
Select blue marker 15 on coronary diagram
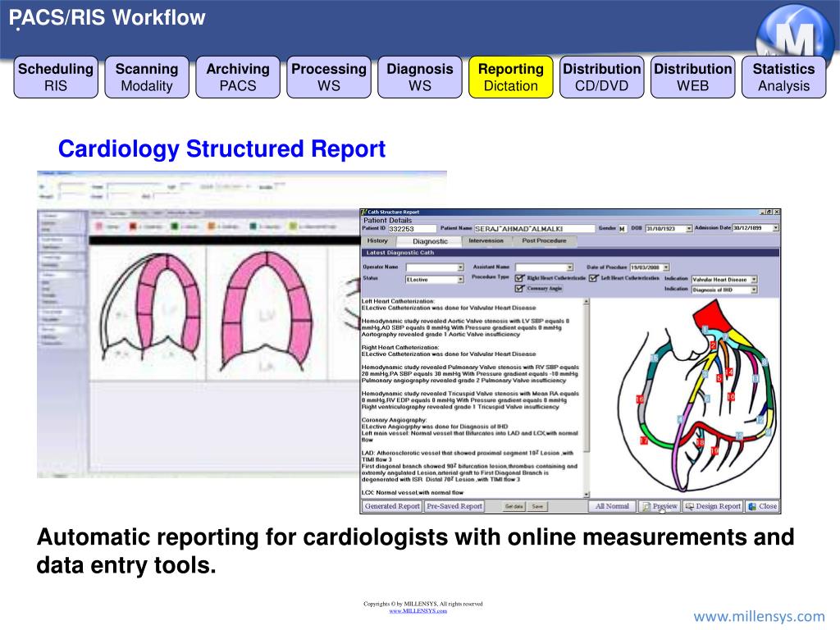click(654, 358)
